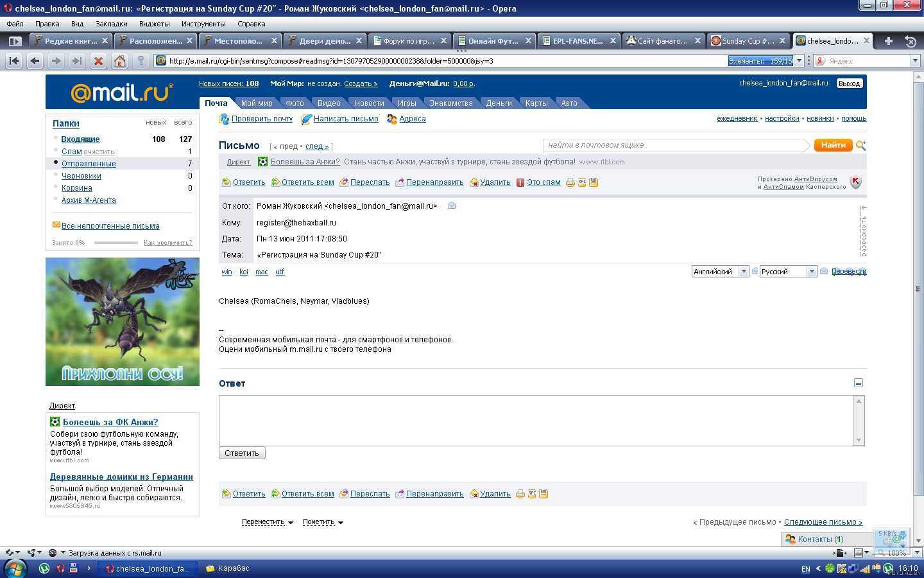Viewport: 924px width, 578px height.
Task: Click the Прихлопни осу banner image
Action: pos(123,322)
